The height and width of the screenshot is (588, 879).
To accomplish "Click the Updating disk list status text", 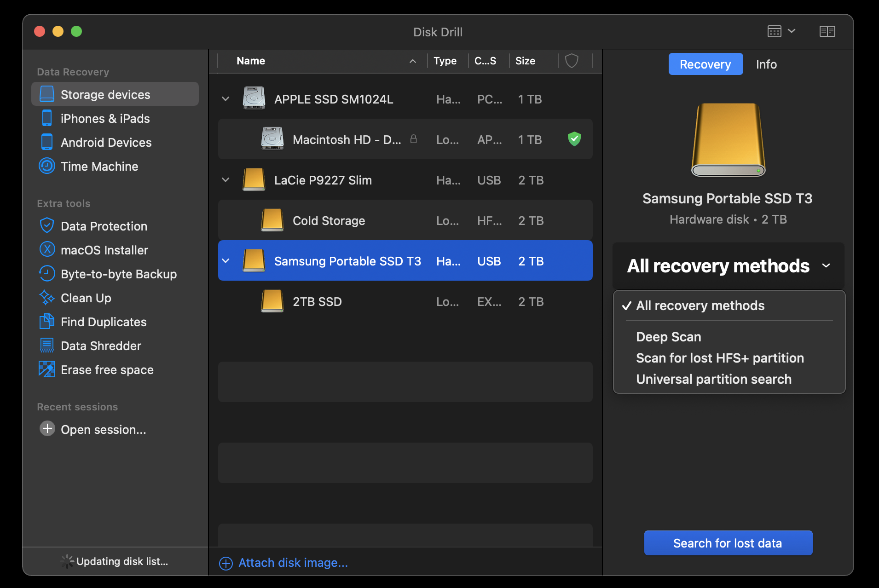I will pyautogui.click(x=122, y=561).
